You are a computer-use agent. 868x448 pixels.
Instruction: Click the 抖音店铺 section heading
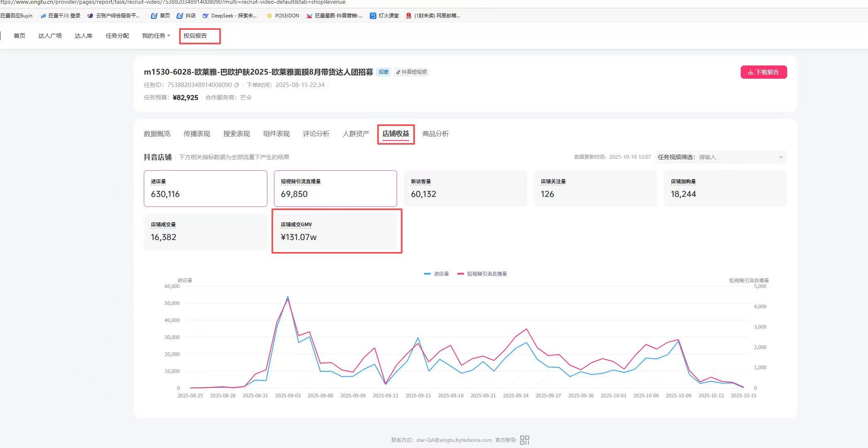click(158, 157)
